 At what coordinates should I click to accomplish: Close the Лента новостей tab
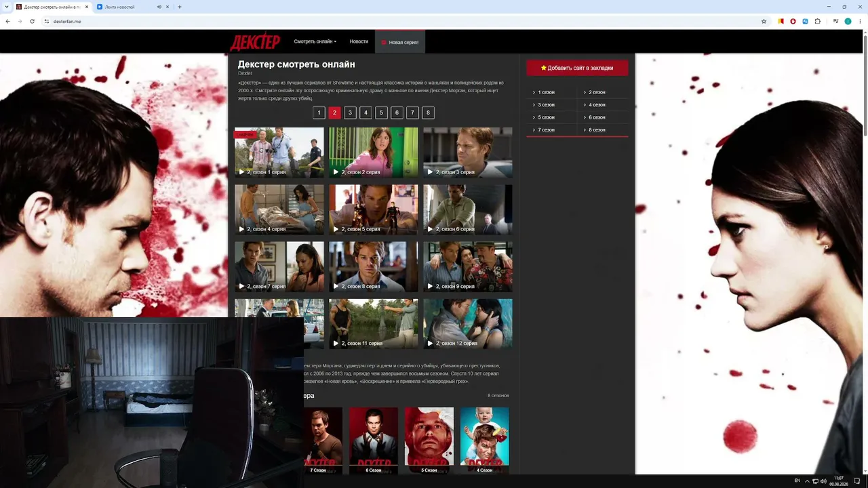(168, 7)
